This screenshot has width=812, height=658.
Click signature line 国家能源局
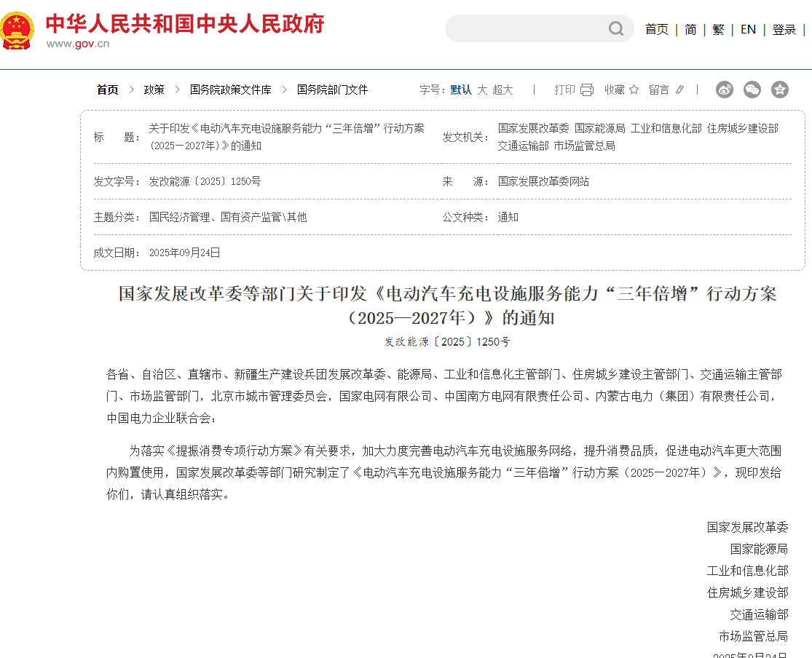tap(759, 549)
